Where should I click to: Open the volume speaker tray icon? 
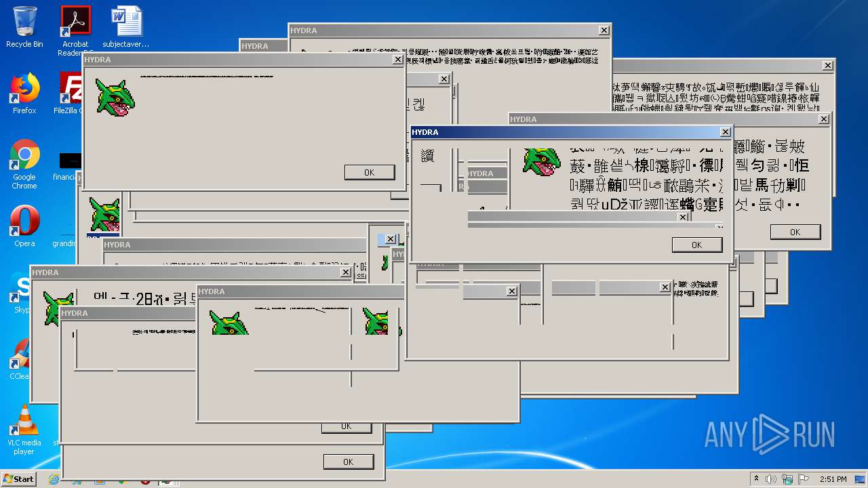click(771, 479)
